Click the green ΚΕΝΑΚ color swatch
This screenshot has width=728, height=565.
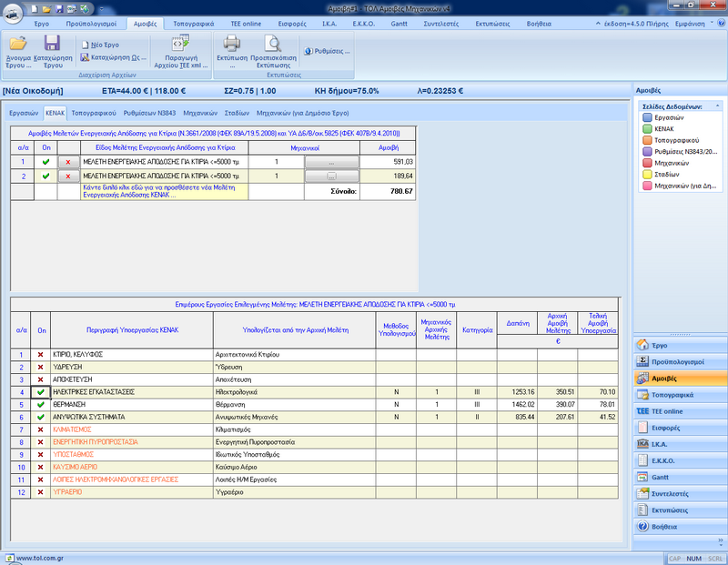coord(646,129)
